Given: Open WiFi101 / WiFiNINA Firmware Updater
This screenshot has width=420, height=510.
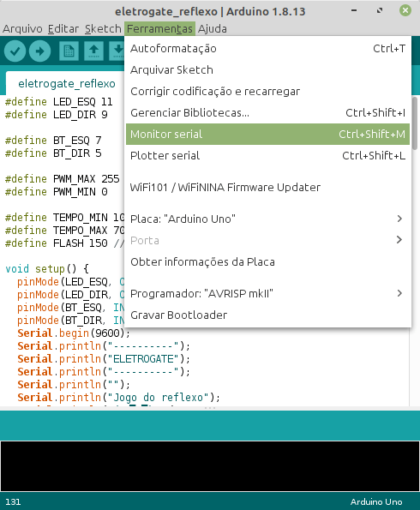Looking at the screenshot, I should click(x=267, y=188).
